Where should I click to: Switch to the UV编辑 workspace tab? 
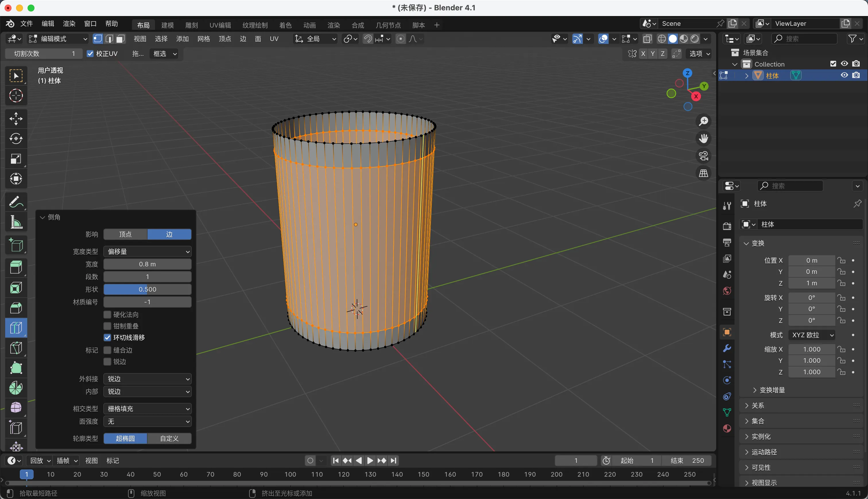tap(220, 25)
